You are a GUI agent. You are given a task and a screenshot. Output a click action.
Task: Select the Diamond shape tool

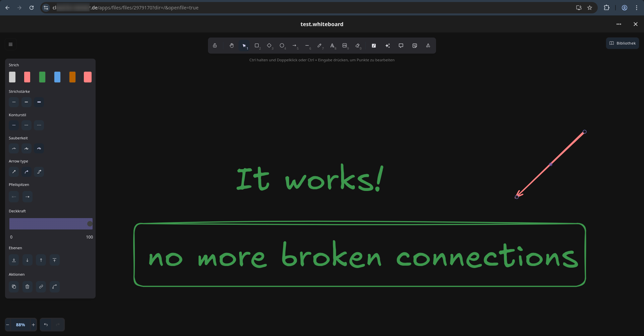[269, 46]
